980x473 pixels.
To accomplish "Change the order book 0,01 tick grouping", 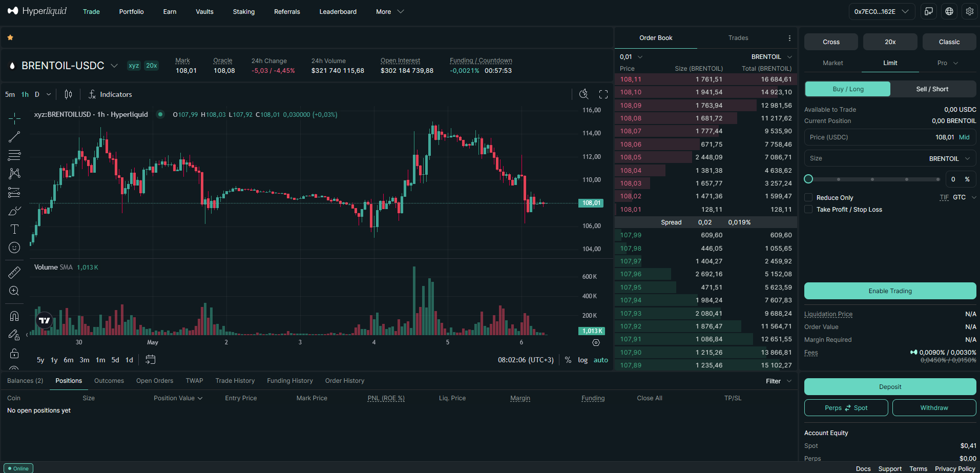I will 631,56.
